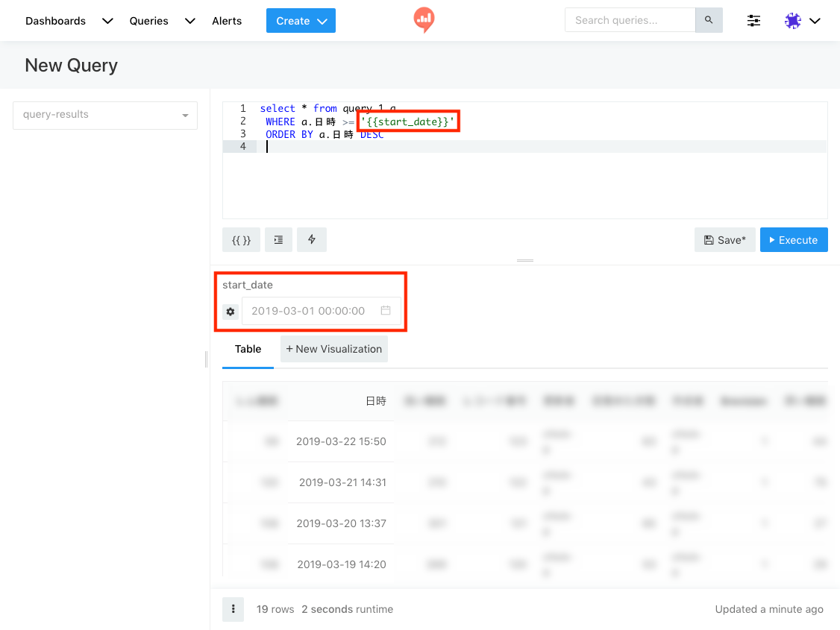Click the three-dot options menu button
Screen dimensions: 840x630
[233, 609]
